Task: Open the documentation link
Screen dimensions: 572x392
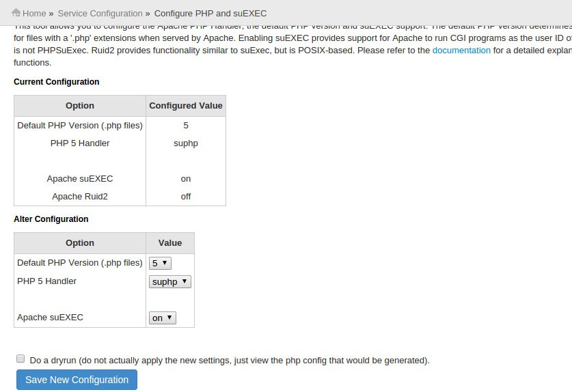Action: pyautogui.click(x=461, y=50)
